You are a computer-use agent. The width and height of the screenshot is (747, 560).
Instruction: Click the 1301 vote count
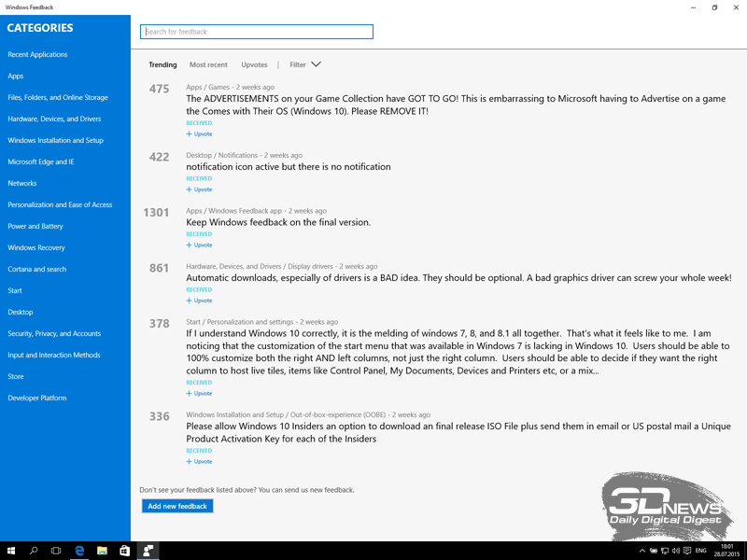156,213
